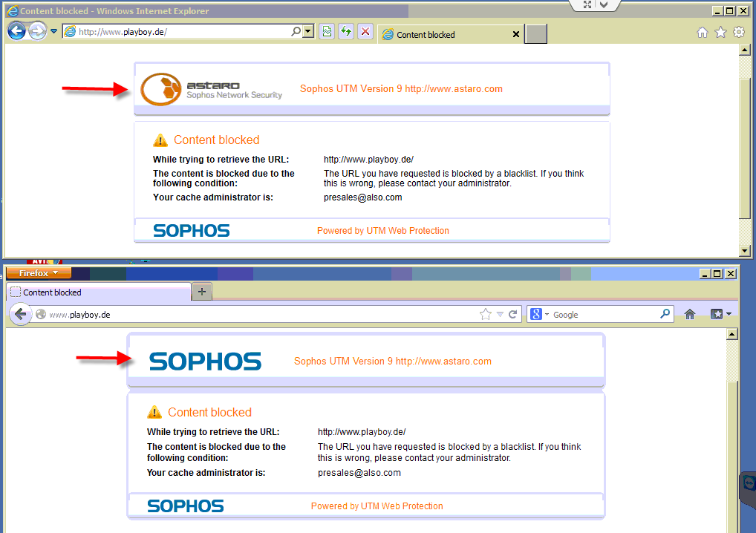
Task: Click the Back button in Internet Explorer
Action: pos(16,31)
